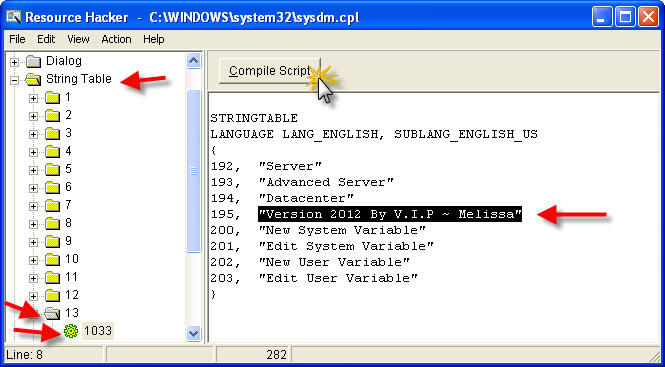Viewport: 665px width, 367px height.
Task: Click the LANGUAGE LANG_ENGLISH line
Action: (374, 134)
